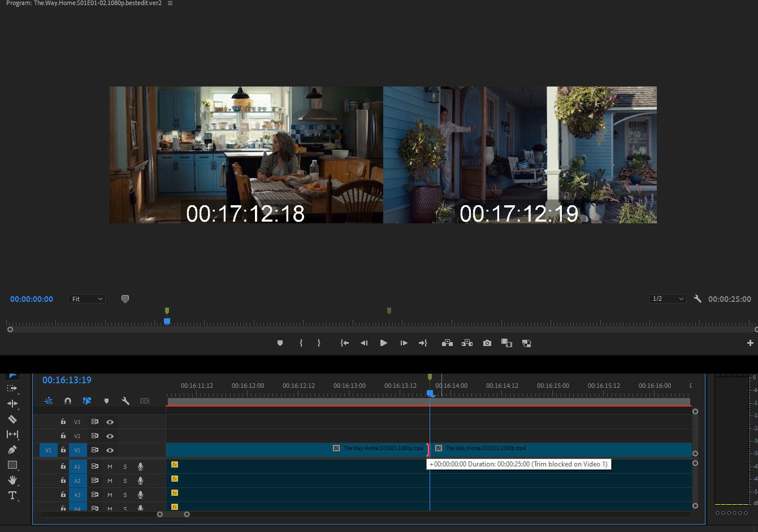This screenshot has height=532, width=758.
Task: Open Comparison View button
Action: 506,343
